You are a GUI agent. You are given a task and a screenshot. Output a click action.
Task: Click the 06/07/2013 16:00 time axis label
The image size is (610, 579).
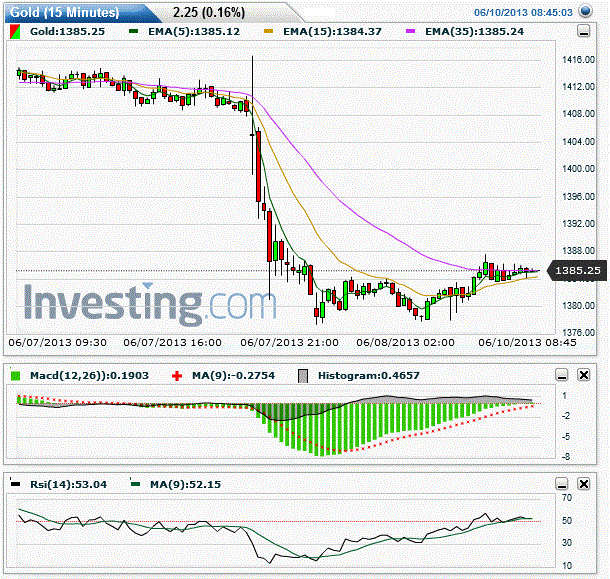(x=172, y=343)
